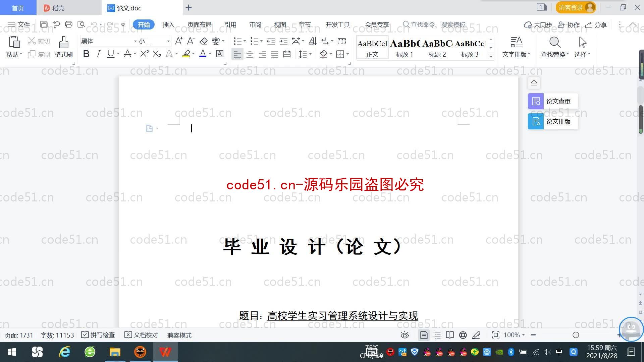Open new tab with plus button
644x362 pixels.
[189, 7]
